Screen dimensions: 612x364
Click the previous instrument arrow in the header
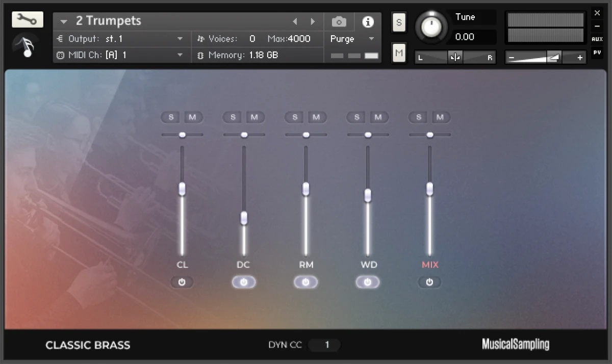pyautogui.click(x=295, y=21)
